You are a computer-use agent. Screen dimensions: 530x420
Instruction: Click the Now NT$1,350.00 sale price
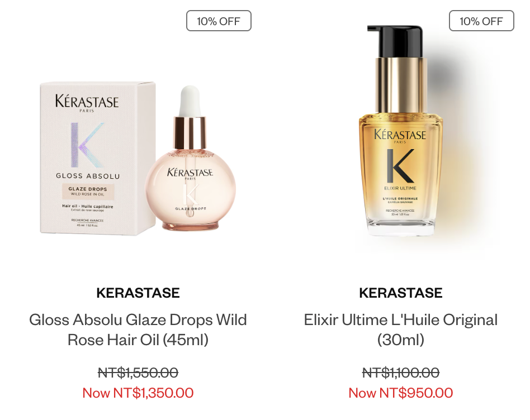click(138, 393)
